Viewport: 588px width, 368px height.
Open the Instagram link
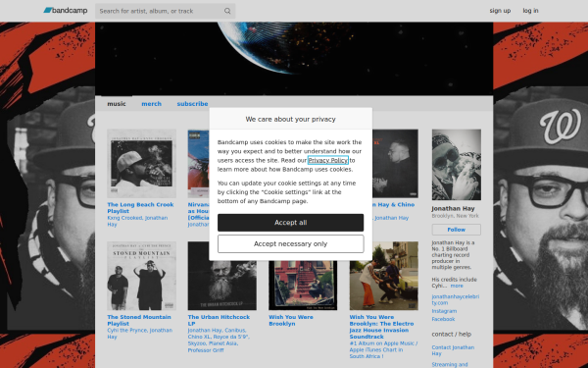click(444, 311)
